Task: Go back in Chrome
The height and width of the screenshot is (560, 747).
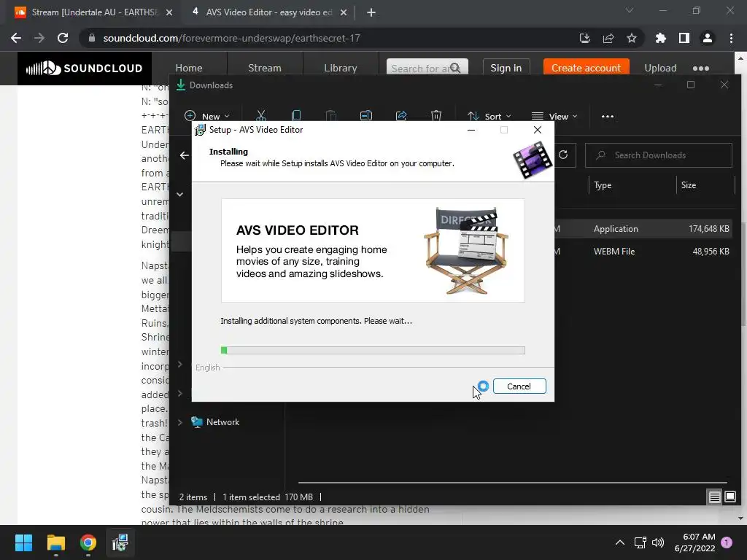Action: click(x=16, y=38)
